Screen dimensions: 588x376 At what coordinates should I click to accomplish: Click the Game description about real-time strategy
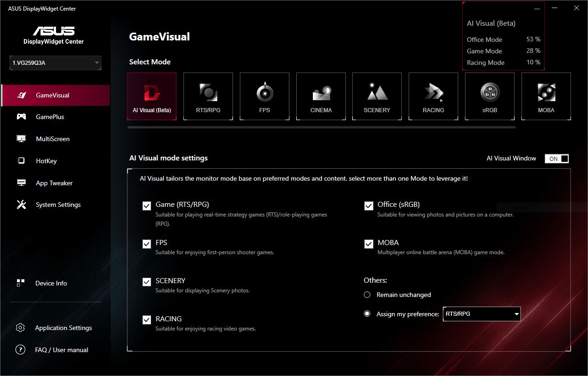pyautogui.click(x=241, y=219)
